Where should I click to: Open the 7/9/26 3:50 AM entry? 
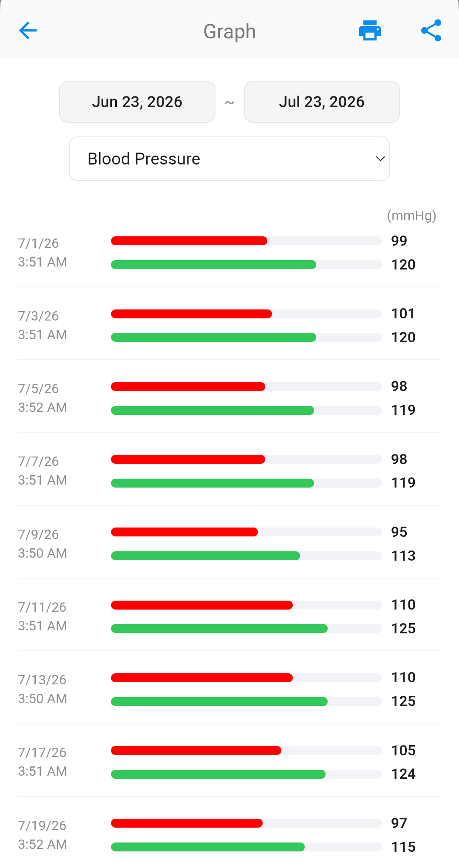[229, 544]
